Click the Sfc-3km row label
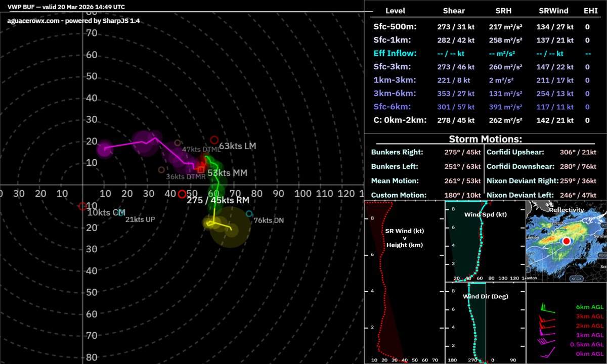Viewport: 607px width, 364px height. [393, 66]
